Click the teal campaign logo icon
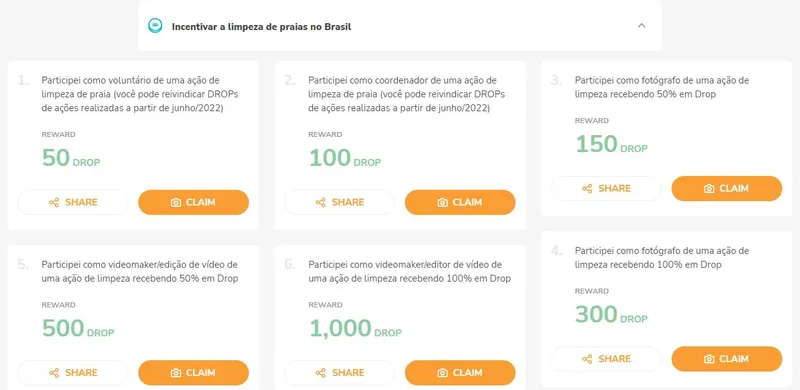800x390 pixels. (155, 26)
